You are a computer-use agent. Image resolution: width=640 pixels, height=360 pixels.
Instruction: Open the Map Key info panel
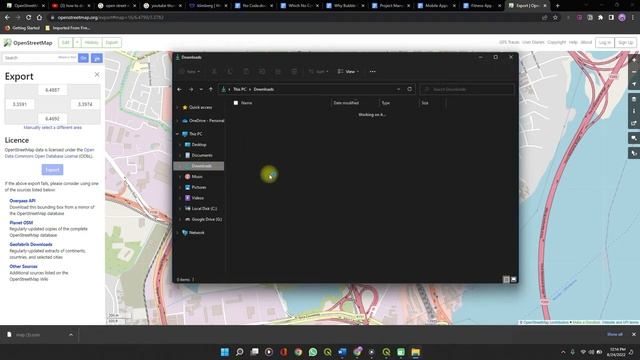634,111
